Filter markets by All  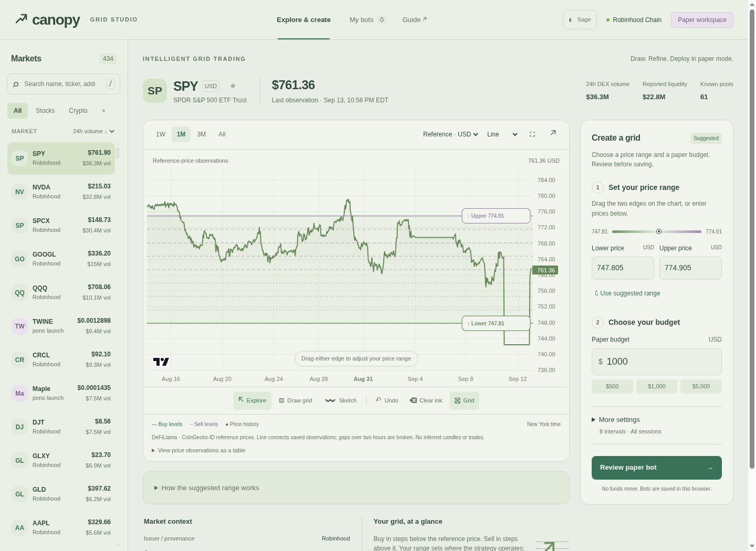[18, 111]
